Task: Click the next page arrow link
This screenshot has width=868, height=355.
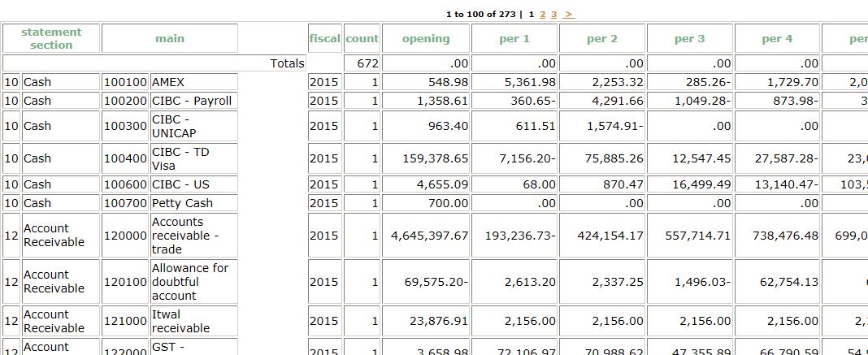Action: pyautogui.click(x=569, y=15)
